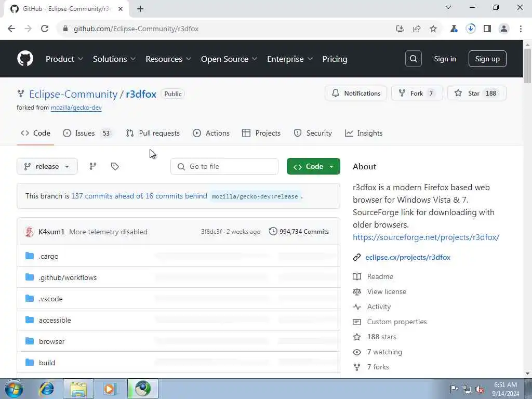Toggle the browser side panel icon
This screenshot has height=399, width=532.
(x=487, y=29)
